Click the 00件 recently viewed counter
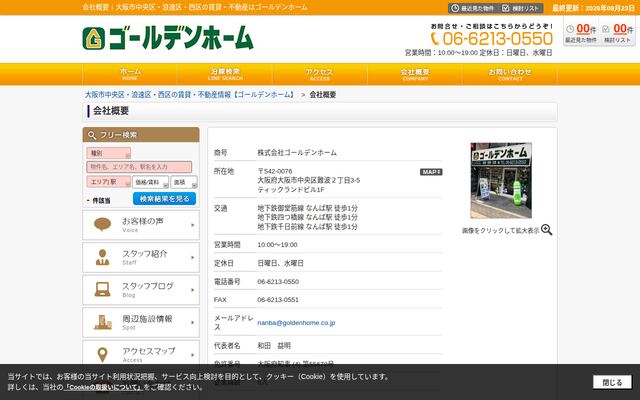Image resolution: width=640 pixels, height=400 pixels. point(586,29)
